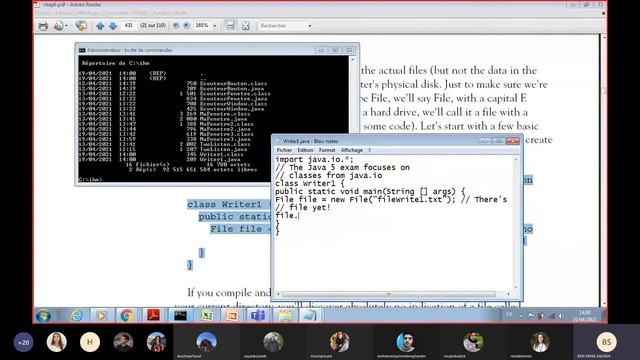Open the Edition menu in Bloc-notes

pyautogui.click(x=305, y=150)
